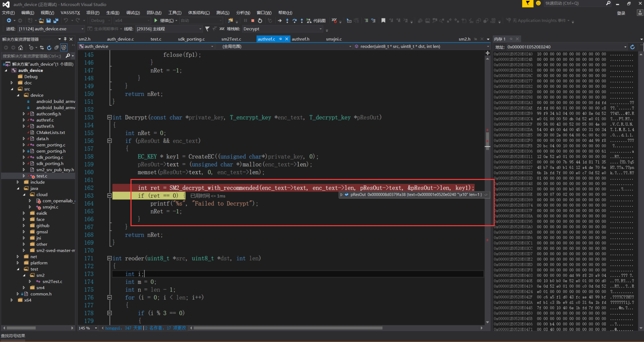Screen dimensions: 644x342
Task: Toggle a bookmark on the current line
Action: point(383,20)
